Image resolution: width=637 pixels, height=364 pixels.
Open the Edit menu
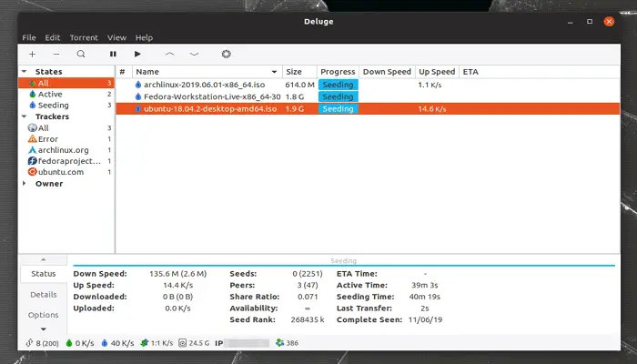pos(53,37)
